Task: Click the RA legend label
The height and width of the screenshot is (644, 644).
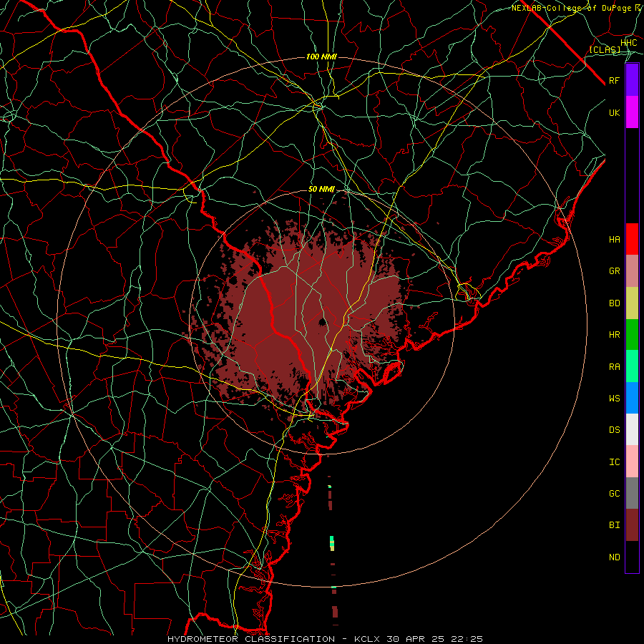Action: [614, 367]
